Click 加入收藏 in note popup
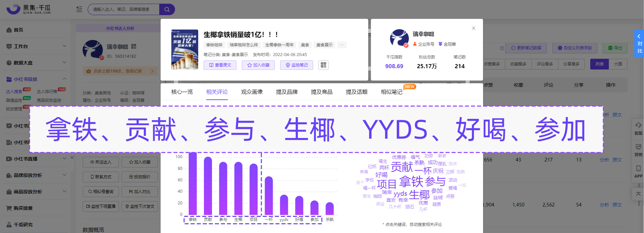The width and height of the screenshot is (644, 233). click(x=258, y=65)
